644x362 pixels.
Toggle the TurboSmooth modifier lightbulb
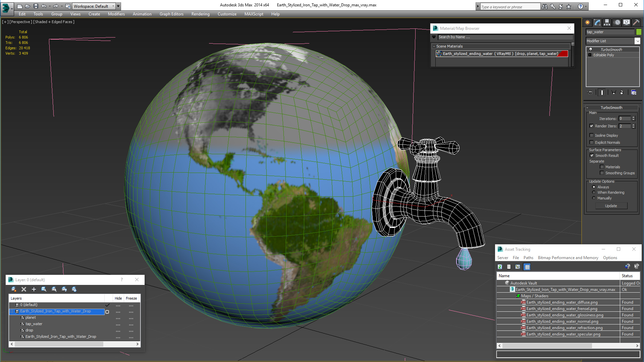click(591, 49)
